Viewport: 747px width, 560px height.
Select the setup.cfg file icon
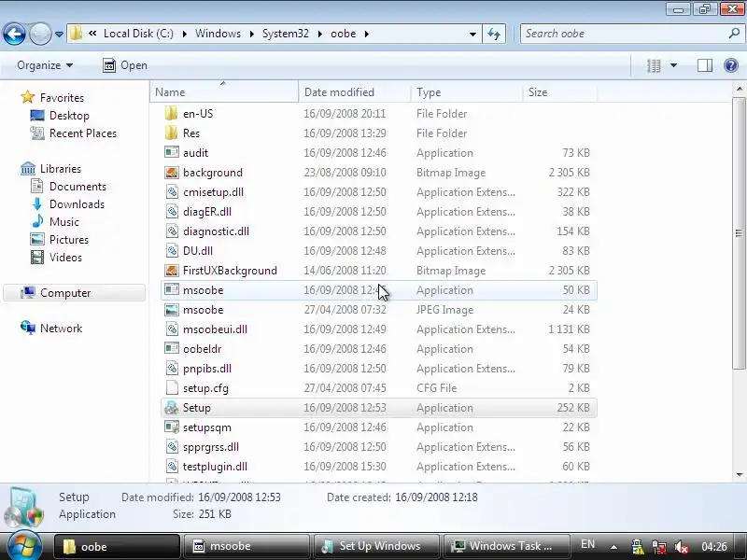pos(172,388)
